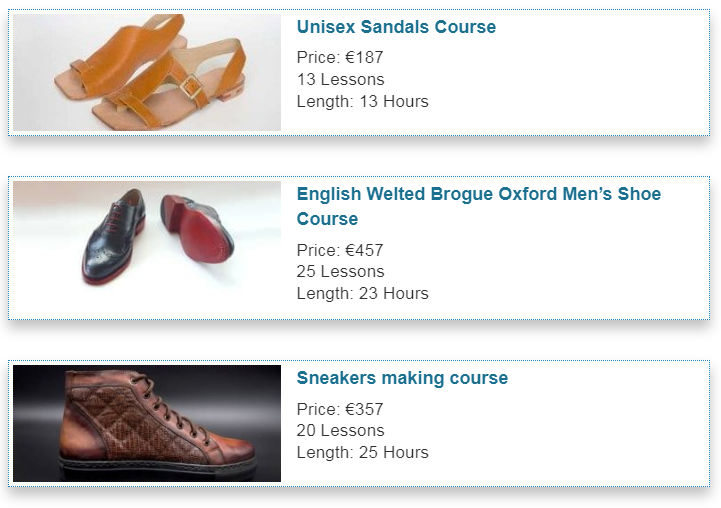This screenshot has height=508, width=721.
Task: Click the English Welted Brogue Oxford course title
Action: pos(478,194)
